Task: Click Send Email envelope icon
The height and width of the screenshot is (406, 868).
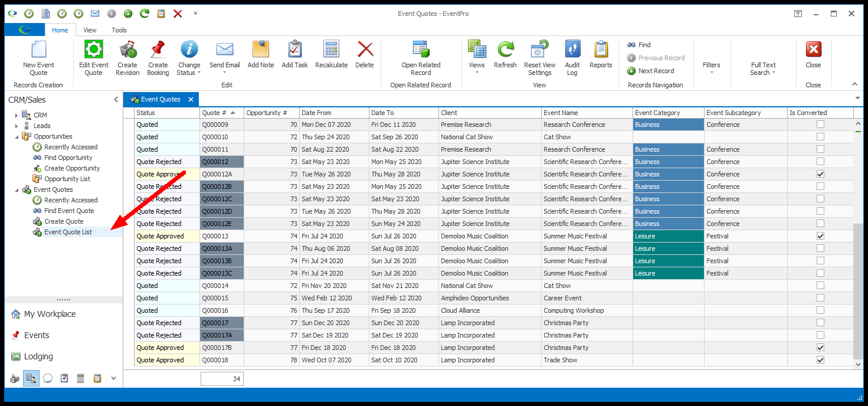Action: point(225,50)
